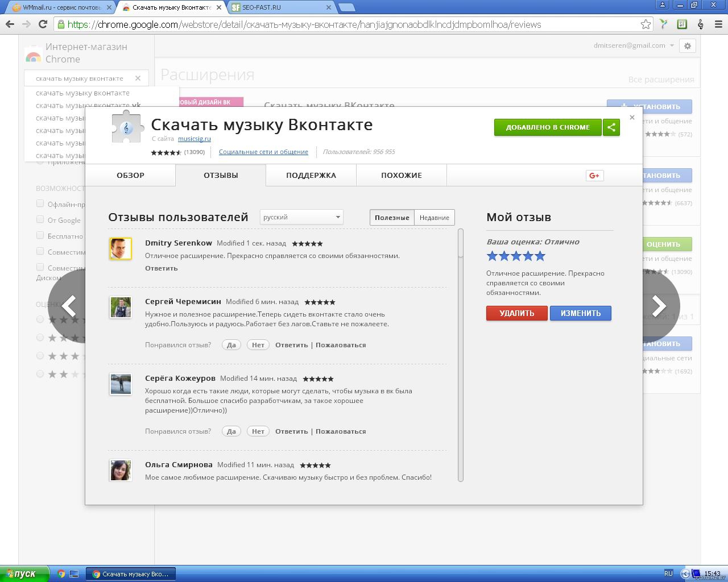Screen dimensions: 728x582
Task: Switch to the SEO-FAST.RU browser tab
Action: tap(281, 7)
